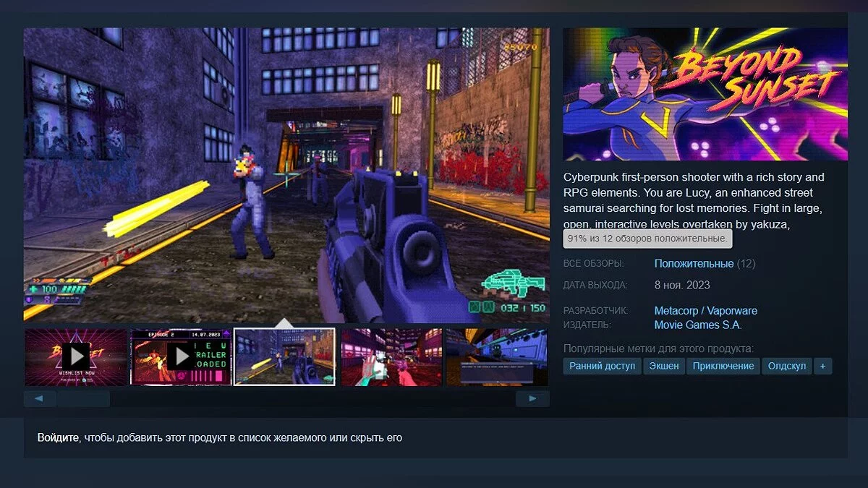Play the first wishlist trailer video
Screen dimensions: 868x488
pyautogui.click(x=76, y=356)
